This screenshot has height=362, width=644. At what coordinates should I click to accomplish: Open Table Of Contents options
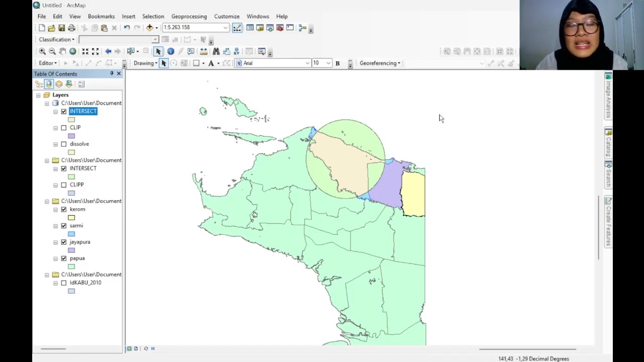[82, 84]
